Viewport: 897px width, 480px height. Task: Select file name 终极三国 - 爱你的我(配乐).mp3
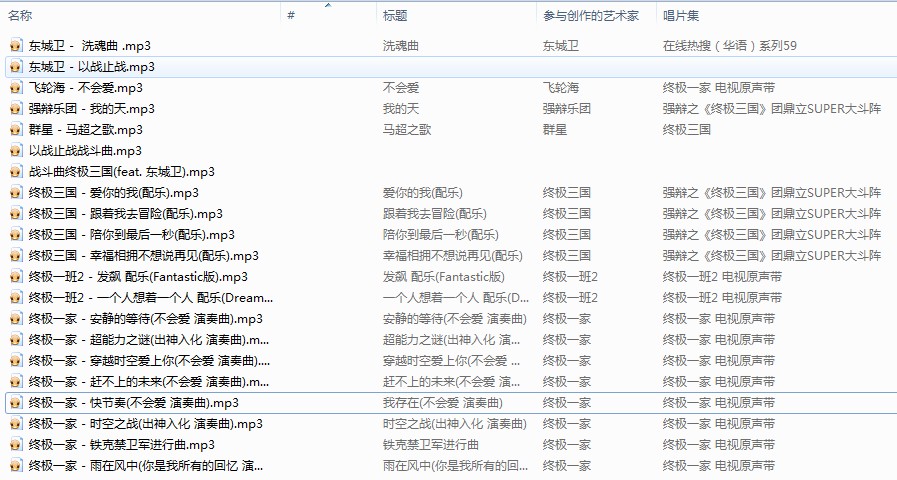[x=114, y=193]
